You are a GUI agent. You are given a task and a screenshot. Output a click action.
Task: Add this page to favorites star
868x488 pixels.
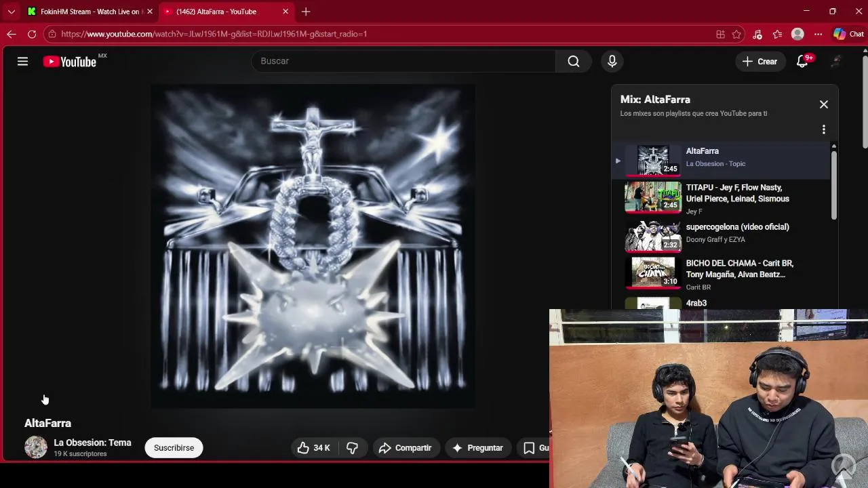(737, 34)
